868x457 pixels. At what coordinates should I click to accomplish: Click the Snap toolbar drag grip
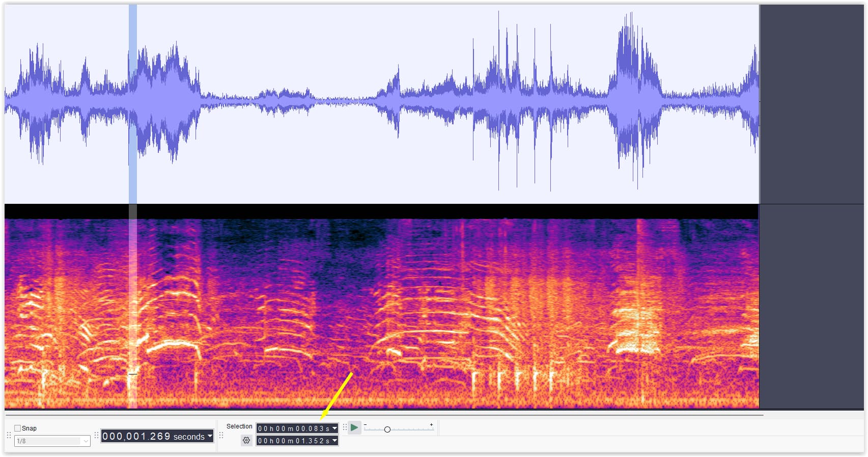[8, 436]
